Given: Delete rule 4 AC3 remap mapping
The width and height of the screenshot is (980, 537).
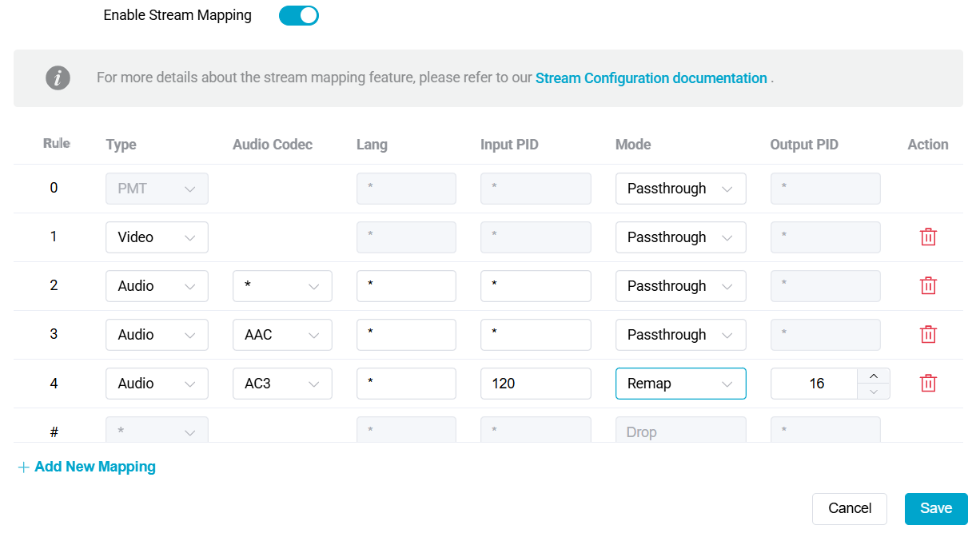Looking at the screenshot, I should (x=928, y=384).
